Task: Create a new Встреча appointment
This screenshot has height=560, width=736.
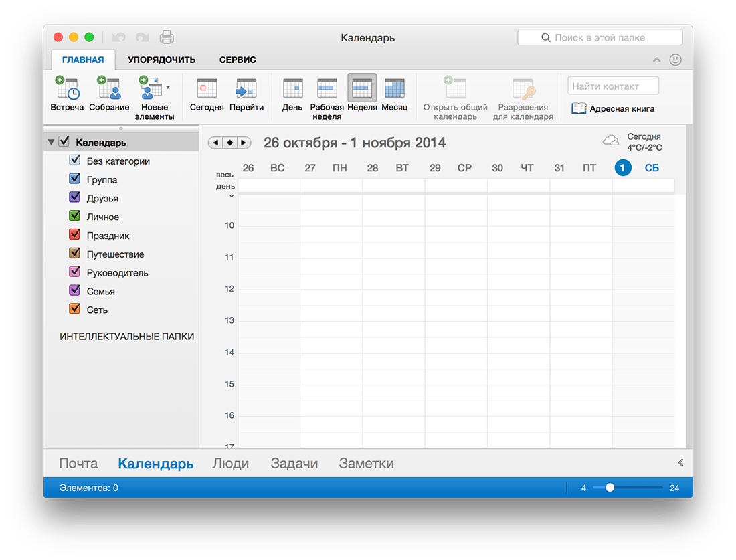Action: (67, 94)
